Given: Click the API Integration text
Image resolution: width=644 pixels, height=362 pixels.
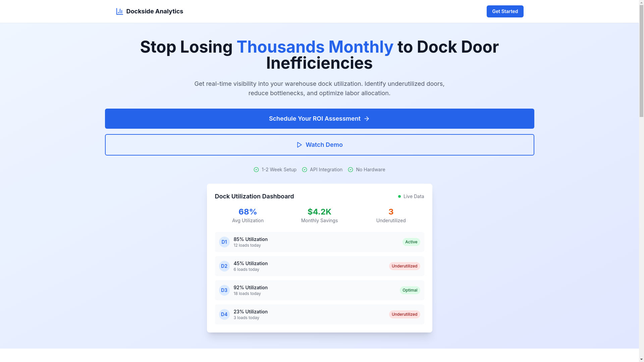Looking at the screenshot, I should tap(326, 170).
